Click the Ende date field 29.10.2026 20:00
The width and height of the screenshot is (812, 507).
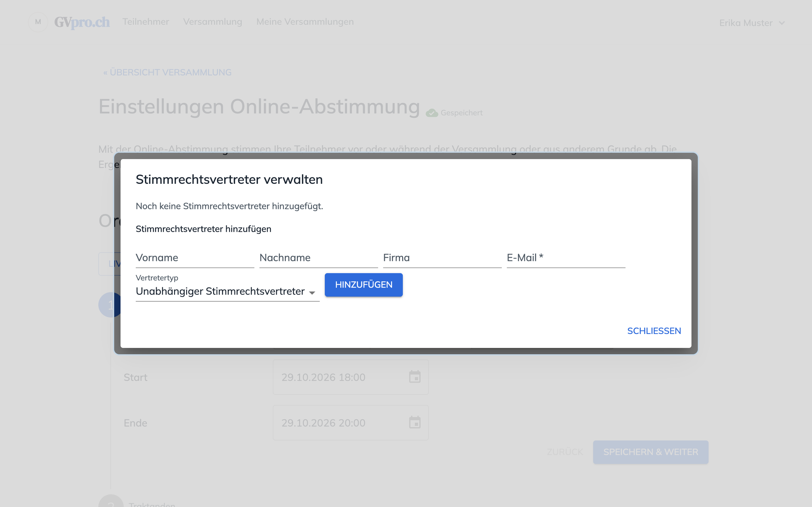pyautogui.click(x=350, y=423)
